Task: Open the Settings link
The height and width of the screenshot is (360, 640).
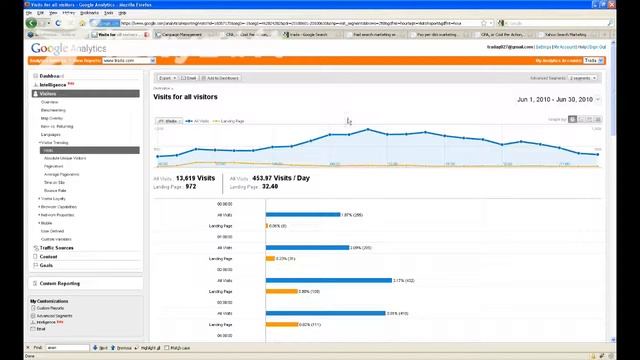Action: 543,47
